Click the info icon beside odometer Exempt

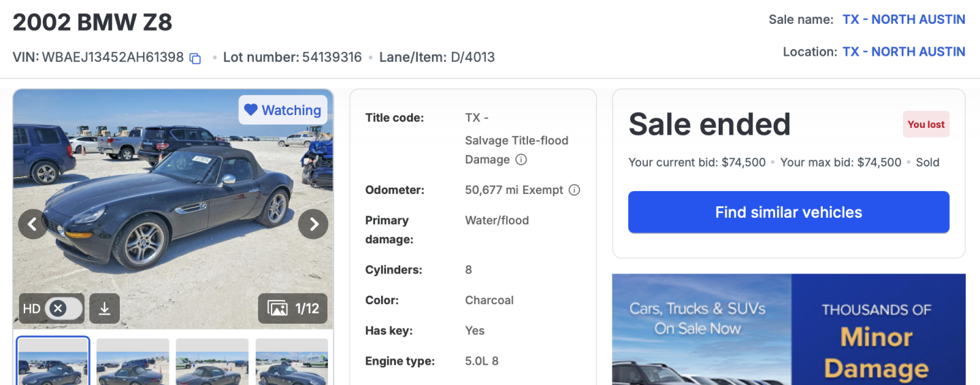click(x=574, y=190)
